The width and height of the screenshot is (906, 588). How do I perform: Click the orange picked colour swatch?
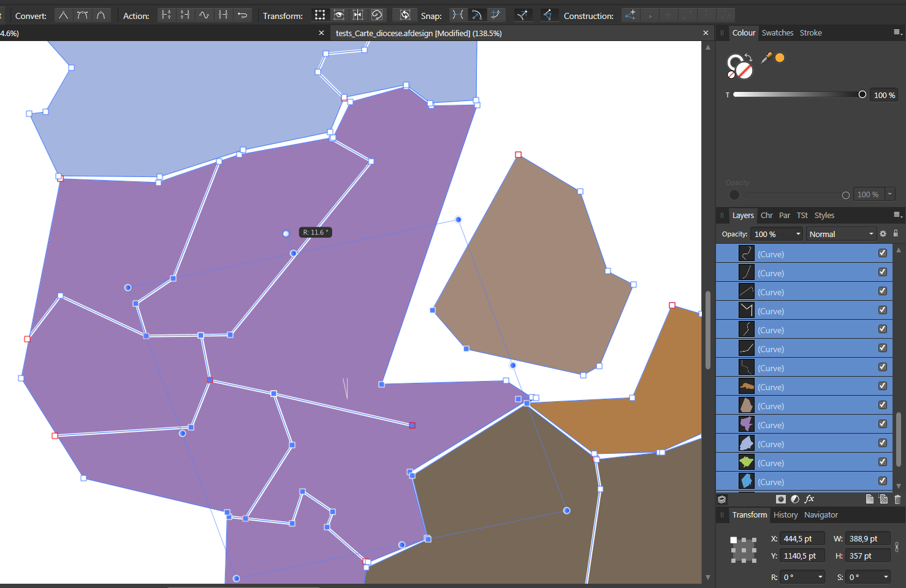(x=780, y=58)
